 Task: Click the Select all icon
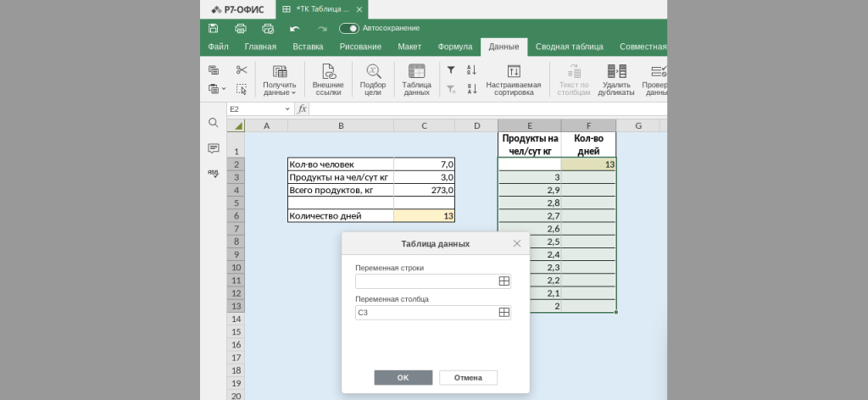242,88
